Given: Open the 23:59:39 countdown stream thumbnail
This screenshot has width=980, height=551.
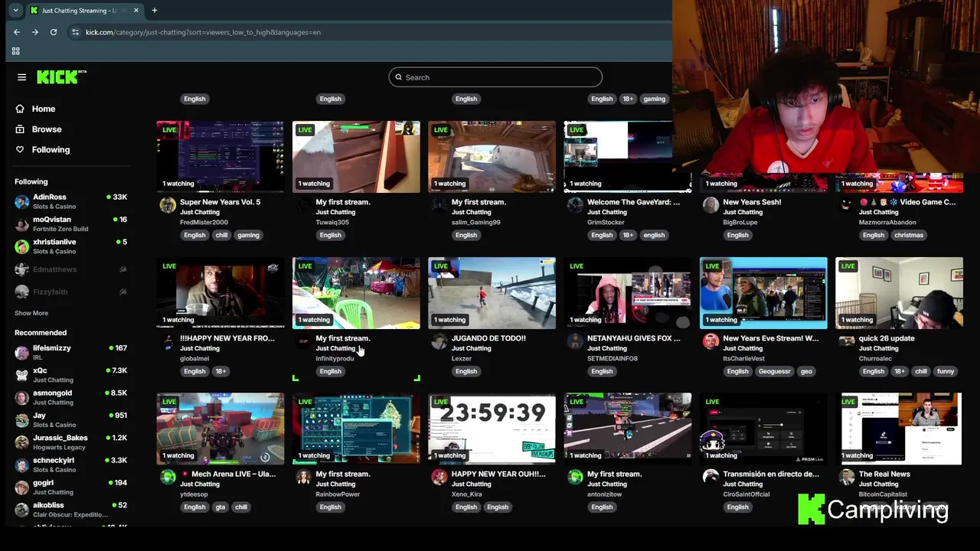Looking at the screenshot, I should 492,429.
